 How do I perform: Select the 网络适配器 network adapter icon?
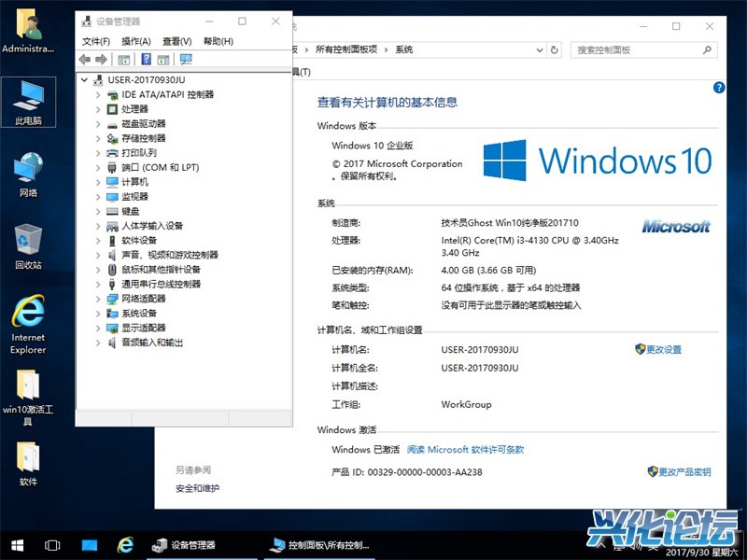(x=112, y=299)
